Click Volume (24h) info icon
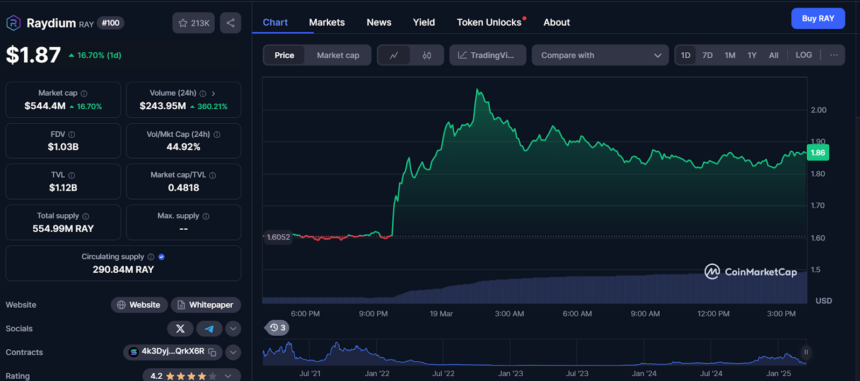 [203, 94]
